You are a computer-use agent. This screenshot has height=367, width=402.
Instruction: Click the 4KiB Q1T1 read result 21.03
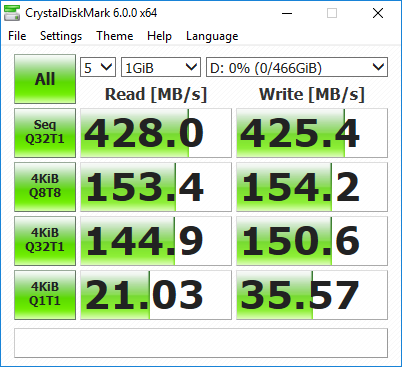click(156, 295)
